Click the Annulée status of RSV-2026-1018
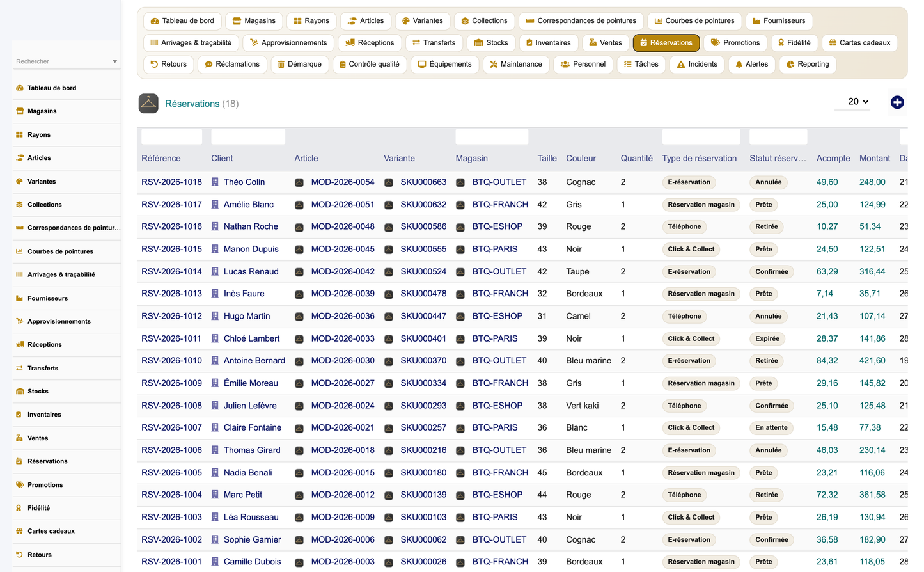 [769, 182]
